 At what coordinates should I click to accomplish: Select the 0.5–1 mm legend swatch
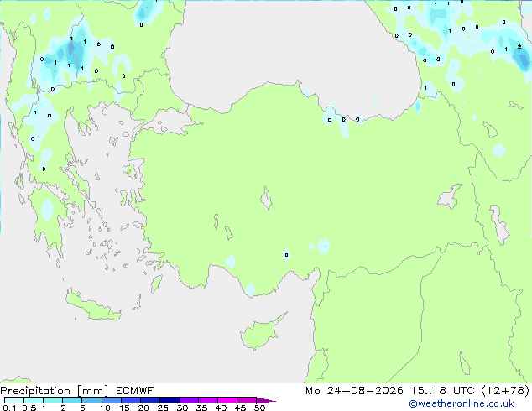pyautogui.click(x=34, y=400)
